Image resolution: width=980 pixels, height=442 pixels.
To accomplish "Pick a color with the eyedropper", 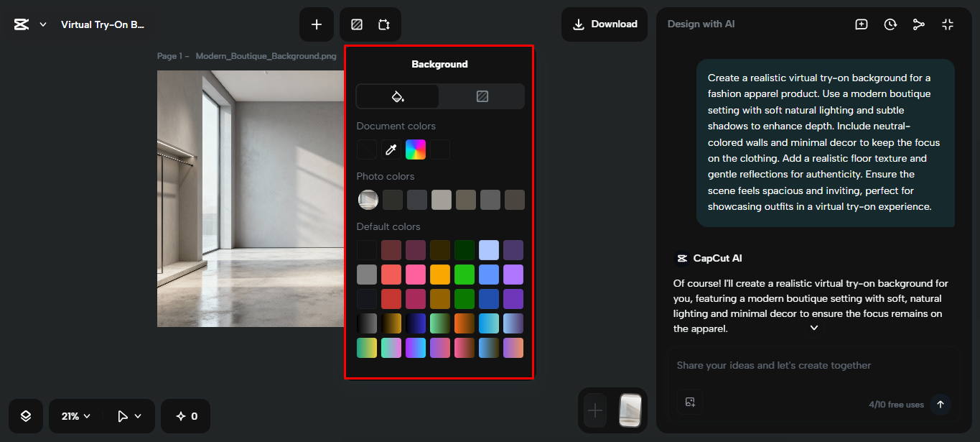I will (x=391, y=149).
